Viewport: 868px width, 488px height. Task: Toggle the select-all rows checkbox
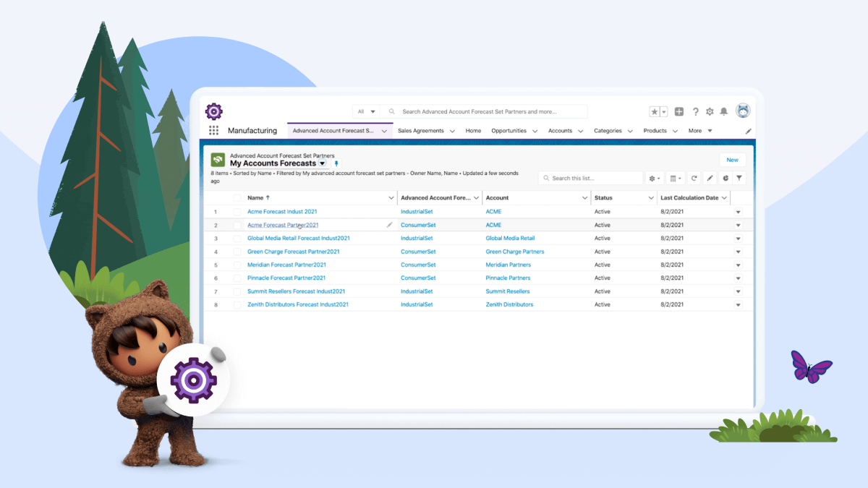tap(237, 197)
